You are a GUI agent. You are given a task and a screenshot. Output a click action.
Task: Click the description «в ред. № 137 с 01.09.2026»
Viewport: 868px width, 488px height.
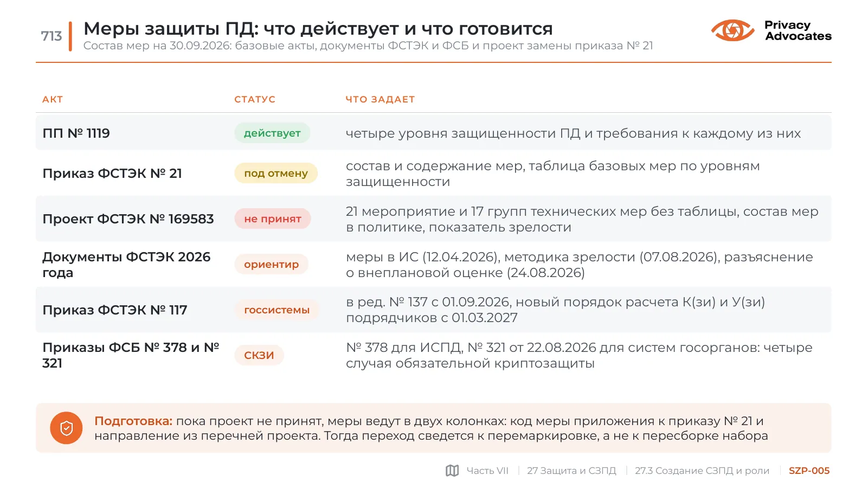tap(555, 310)
